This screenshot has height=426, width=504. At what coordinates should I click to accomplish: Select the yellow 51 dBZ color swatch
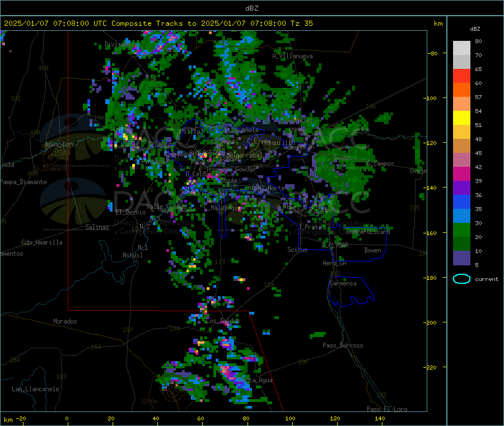461,118
